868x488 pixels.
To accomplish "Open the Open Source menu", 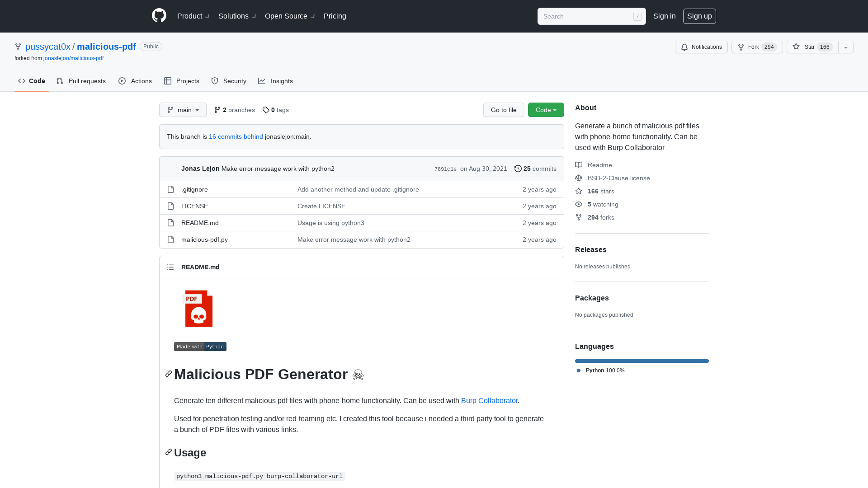I will [289, 16].
